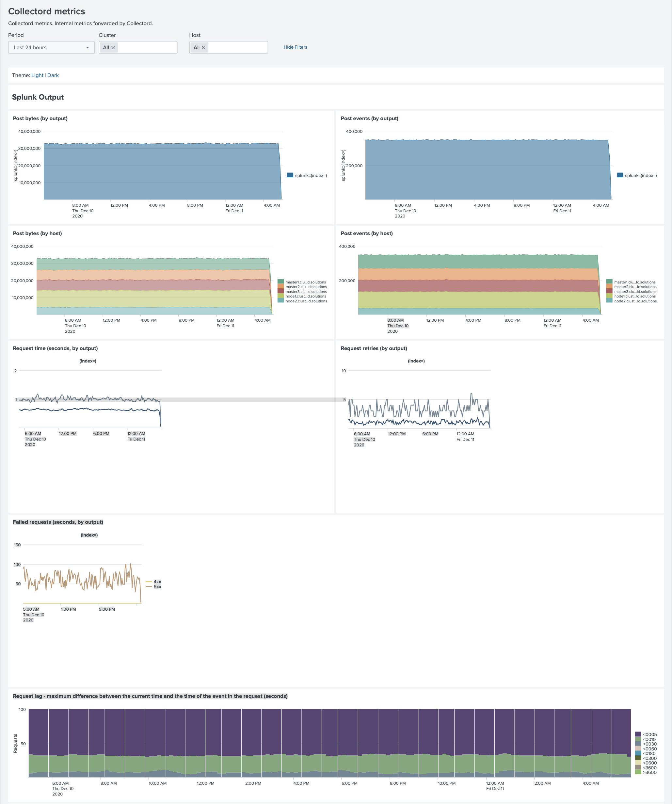
Task: Click the <0060 legend item in Request lag
Action: click(x=646, y=749)
